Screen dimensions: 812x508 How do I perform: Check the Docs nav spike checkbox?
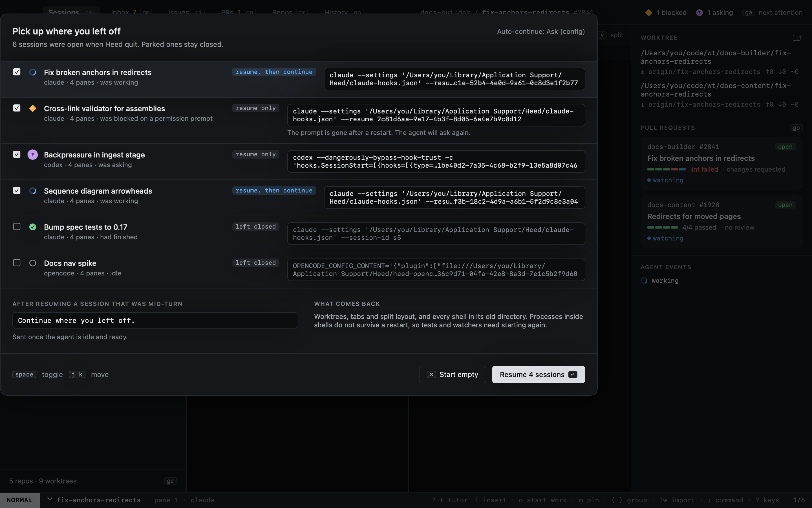pos(17,263)
